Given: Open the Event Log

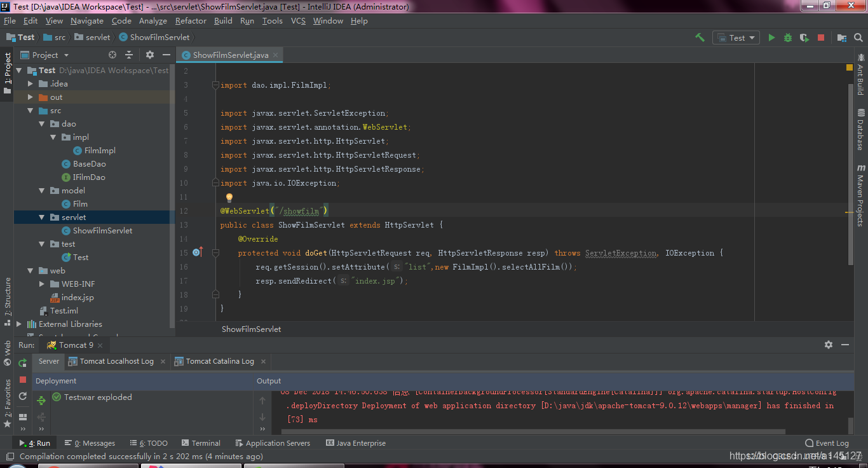Looking at the screenshot, I should pyautogui.click(x=826, y=443).
